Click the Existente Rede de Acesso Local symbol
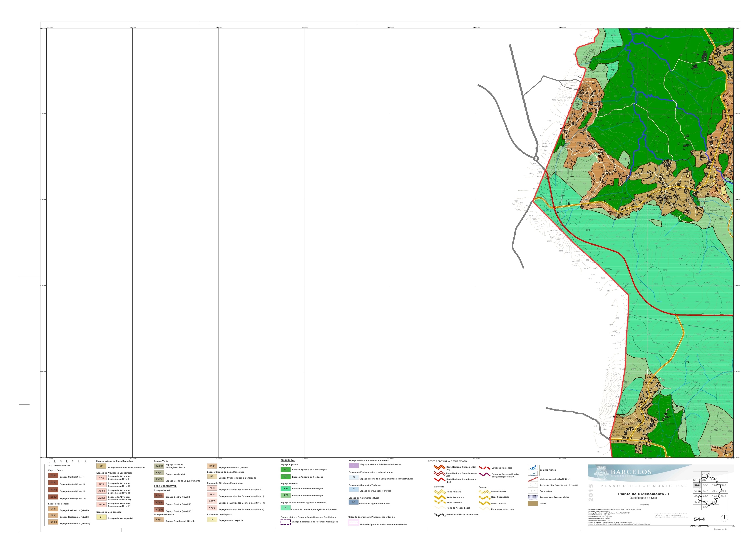 [440, 508]
